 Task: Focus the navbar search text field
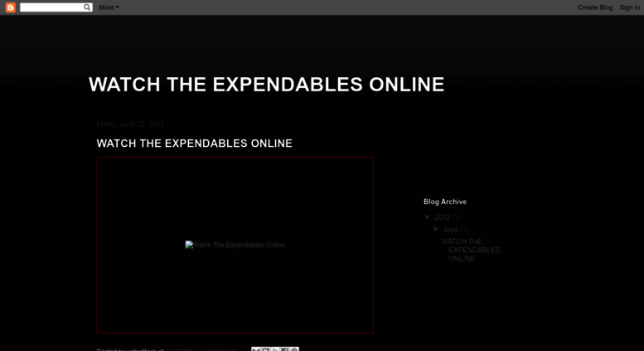[x=50, y=7]
